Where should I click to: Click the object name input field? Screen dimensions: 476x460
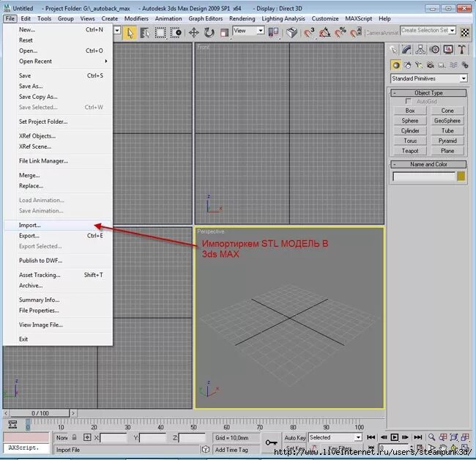tap(424, 177)
